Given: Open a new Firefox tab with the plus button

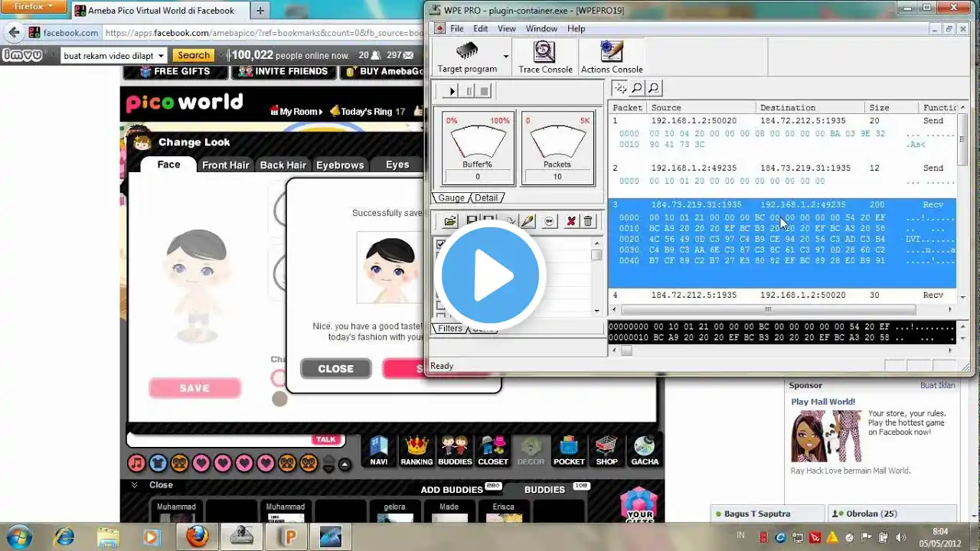Looking at the screenshot, I should coord(260,11).
